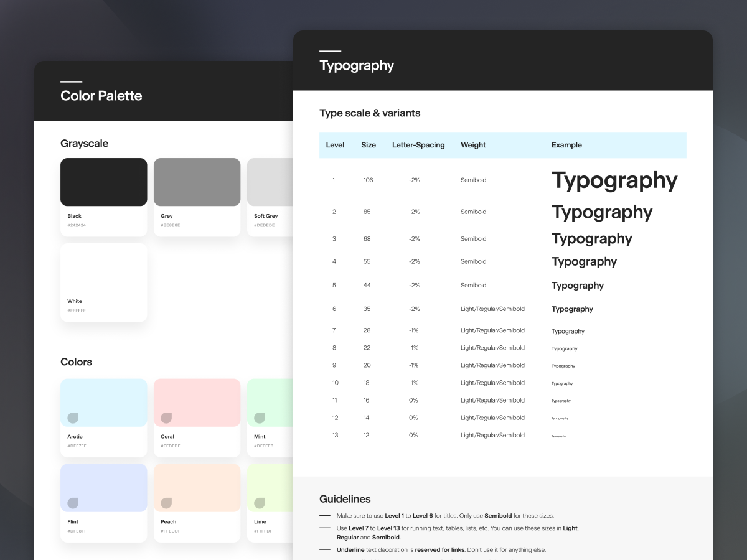Viewport: 747px width, 560px height.
Task: Click the 0% letter-spacing in level 12 row
Action: click(x=413, y=418)
